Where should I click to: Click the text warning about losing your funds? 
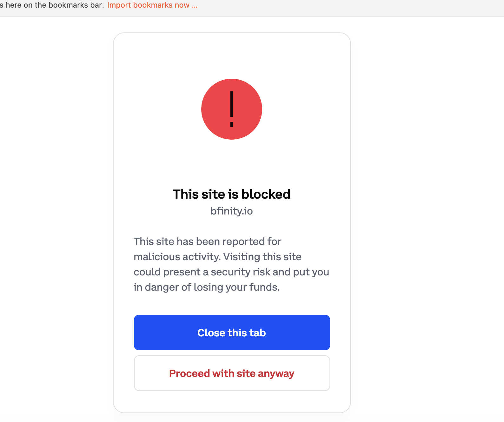click(206, 287)
